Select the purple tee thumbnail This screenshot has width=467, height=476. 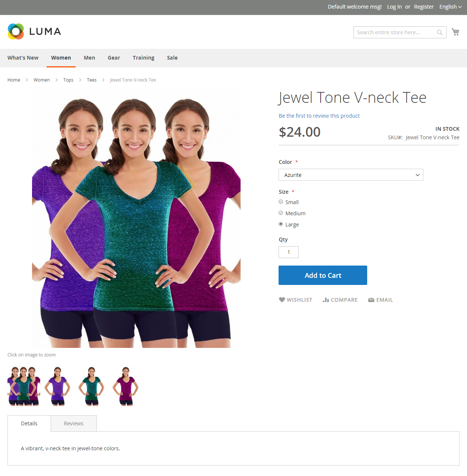click(58, 386)
